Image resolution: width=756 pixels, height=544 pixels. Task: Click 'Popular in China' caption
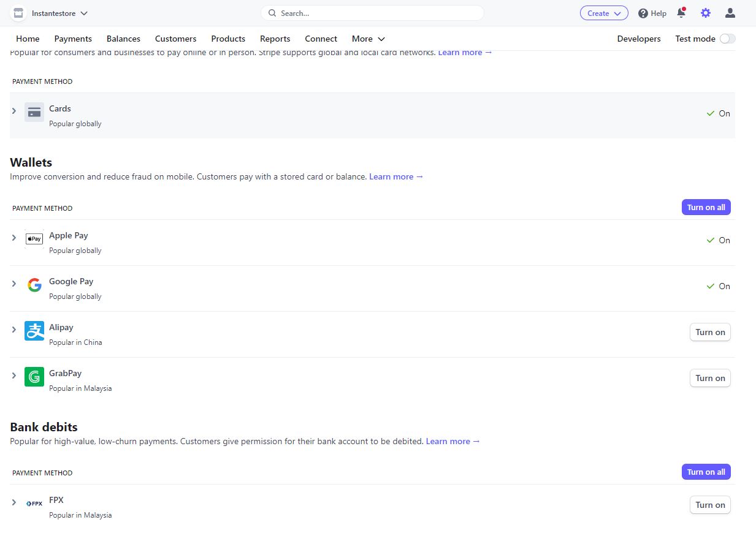pos(75,342)
